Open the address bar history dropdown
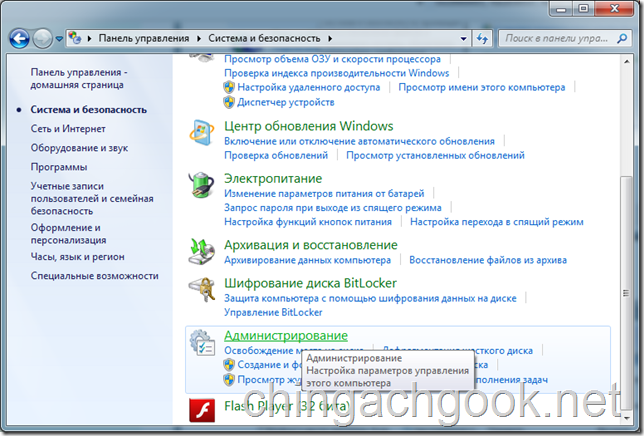Image resolution: width=644 pixels, height=436 pixels. [x=463, y=39]
